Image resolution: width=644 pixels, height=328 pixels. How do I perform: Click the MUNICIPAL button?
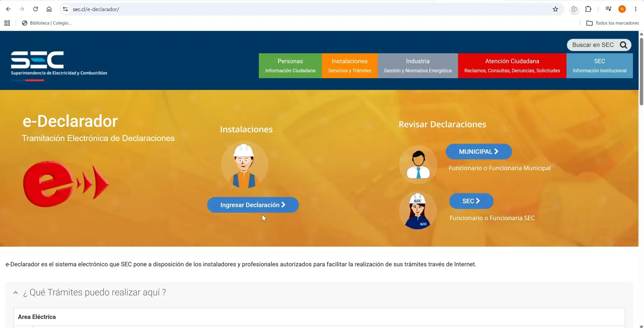point(479,151)
